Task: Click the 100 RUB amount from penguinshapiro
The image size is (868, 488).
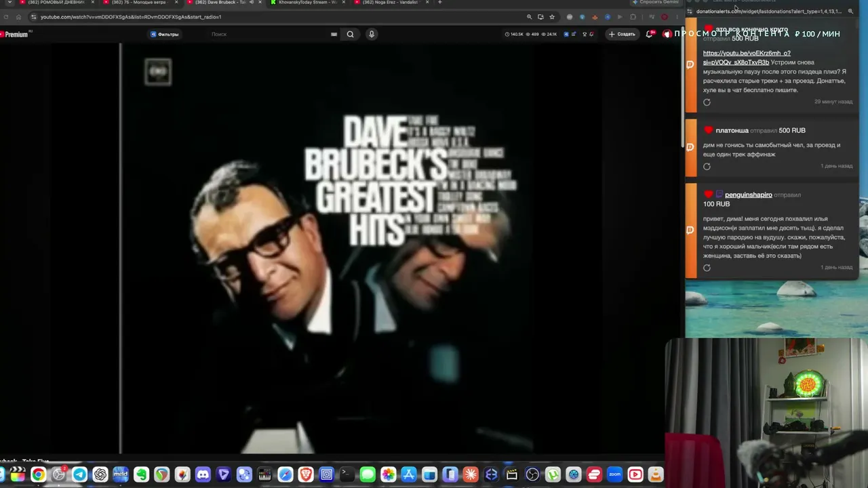Action: 716,204
